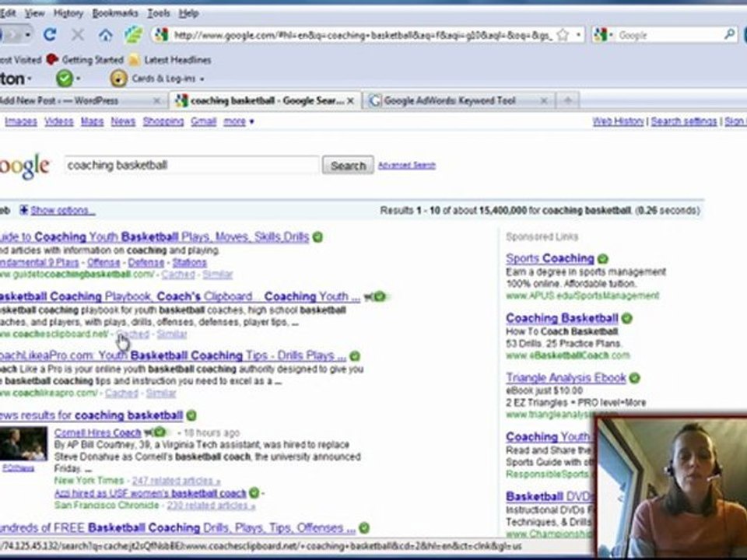747x560 pixels.
Task: Go to the browser Home icon
Action: click(105, 35)
